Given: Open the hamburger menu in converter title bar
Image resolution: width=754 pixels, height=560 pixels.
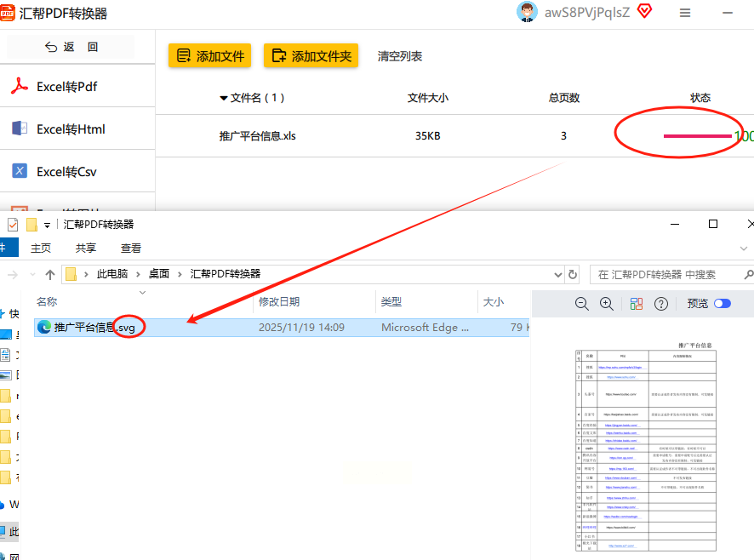Looking at the screenshot, I should 685,13.
